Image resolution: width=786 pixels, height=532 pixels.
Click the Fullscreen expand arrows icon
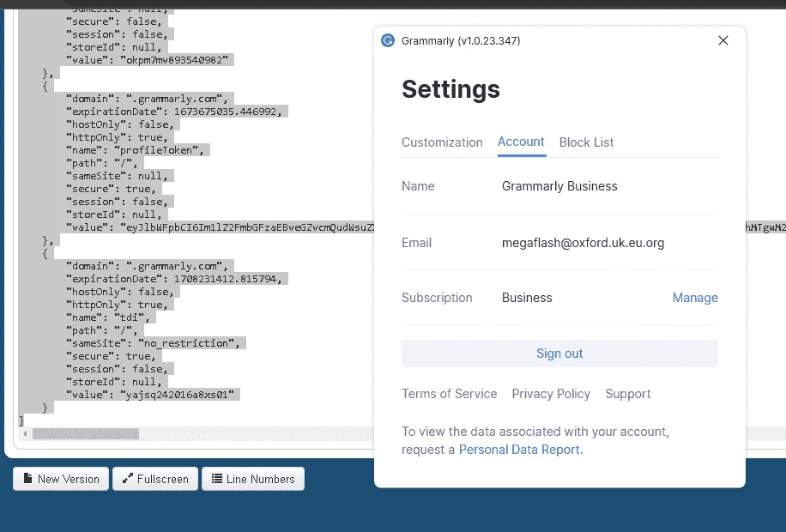(127, 478)
